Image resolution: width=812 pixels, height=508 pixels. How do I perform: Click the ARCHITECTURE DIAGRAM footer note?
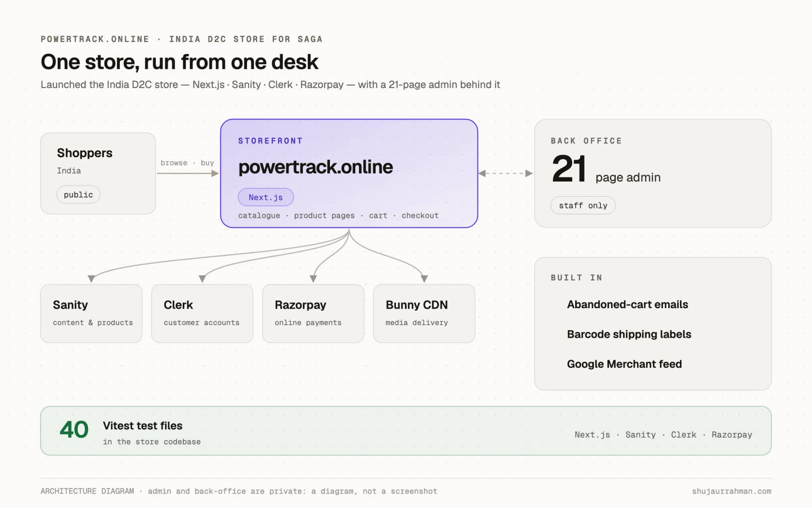click(239, 491)
